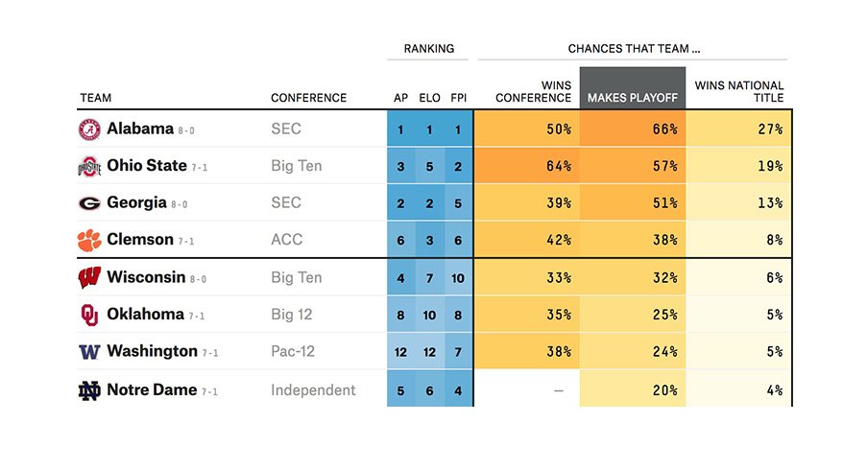This screenshot has width=868, height=470.
Task: Click the Washington Huskies logo
Action: 89,352
